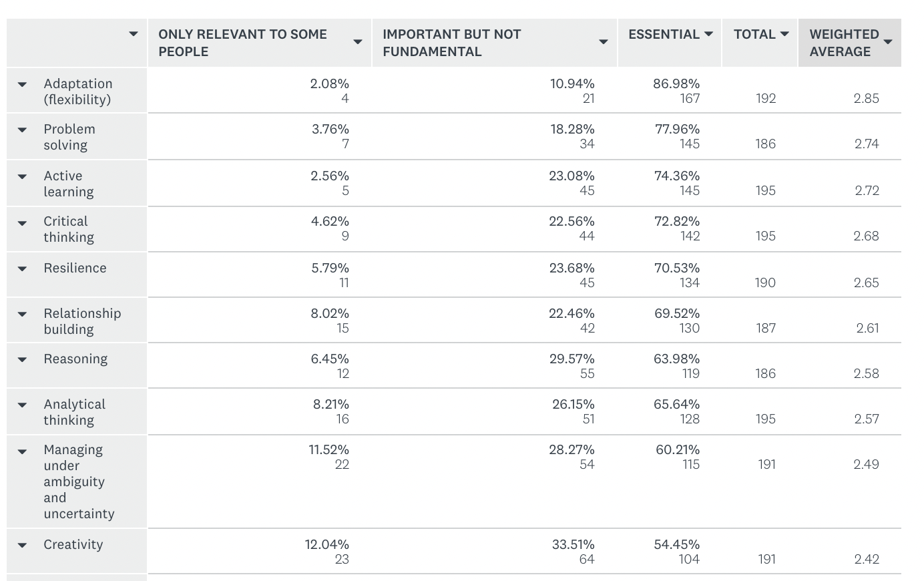Image resolution: width=924 pixels, height=581 pixels.
Task: Open Only Relevant To Some People dropdown
Action: pyautogui.click(x=358, y=42)
